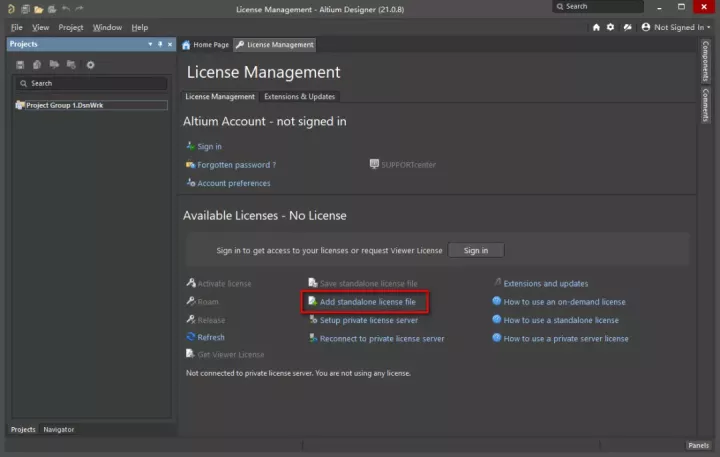Open the Project menu

coord(70,27)
